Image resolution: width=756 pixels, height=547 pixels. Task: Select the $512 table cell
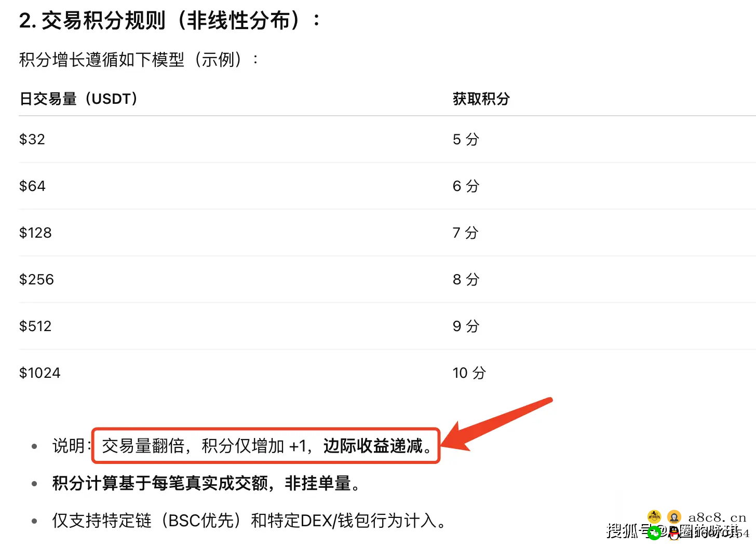coord(35,326)
